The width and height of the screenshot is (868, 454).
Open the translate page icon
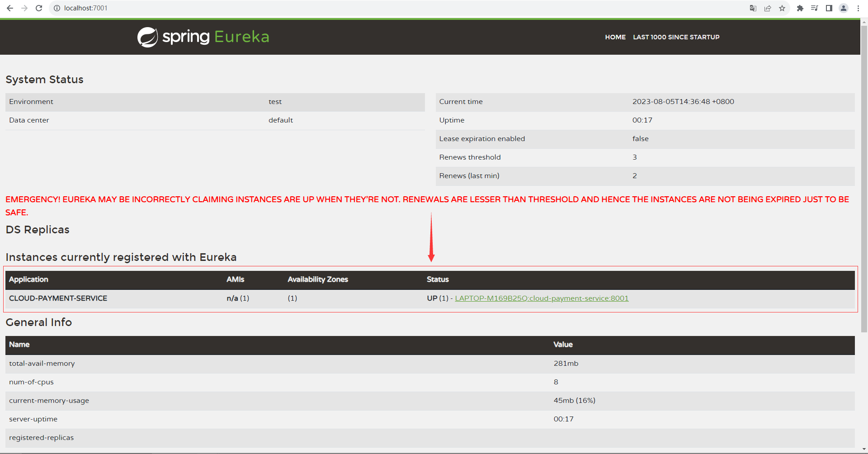click(x=753, y=8)
